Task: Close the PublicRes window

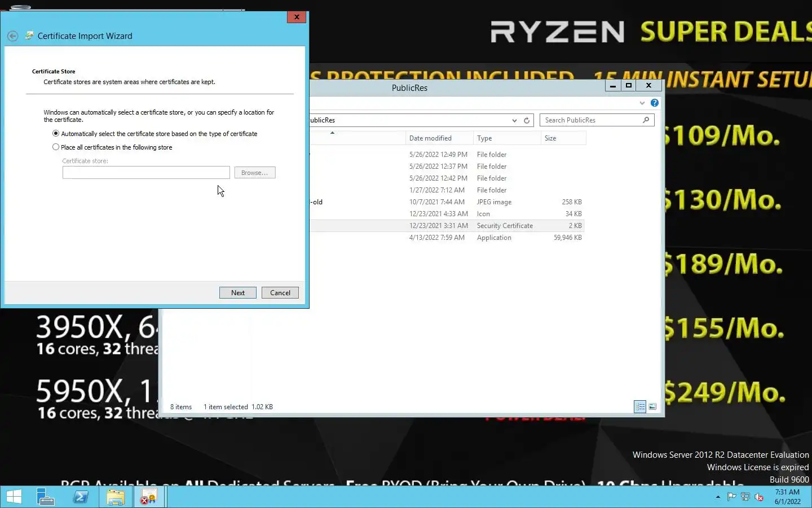Action: tap(649, 86)
